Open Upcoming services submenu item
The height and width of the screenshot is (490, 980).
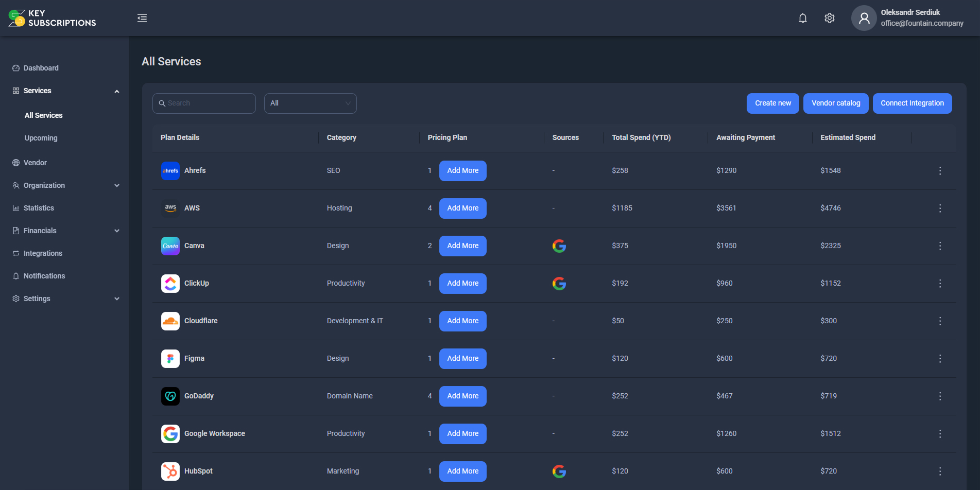(x=41, y=138)
